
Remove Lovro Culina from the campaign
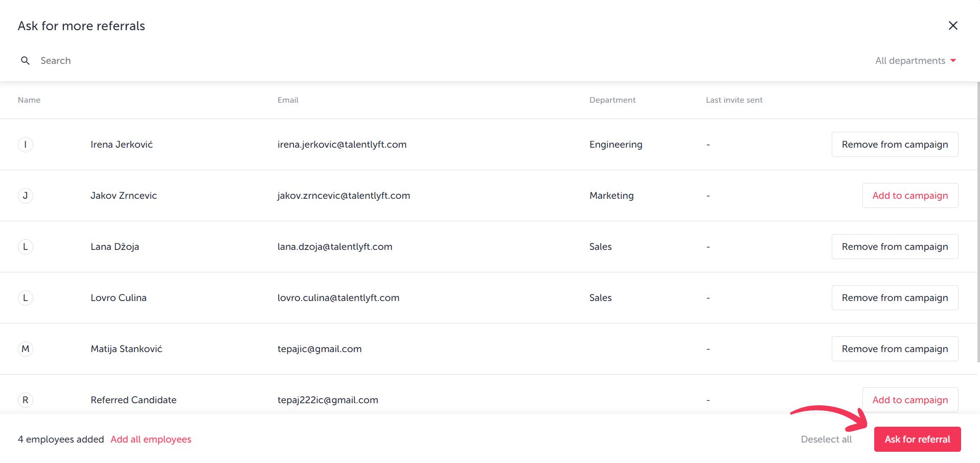click(895, 297)
